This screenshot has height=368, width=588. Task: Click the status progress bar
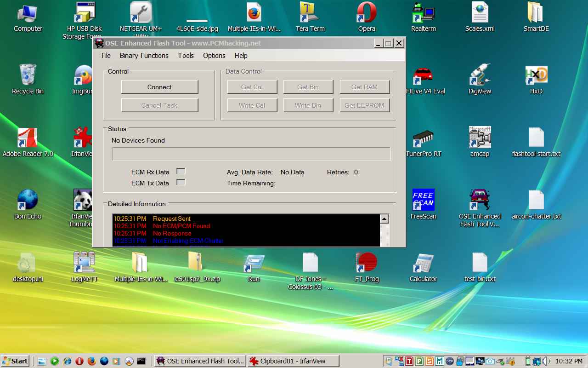(251, 154)
